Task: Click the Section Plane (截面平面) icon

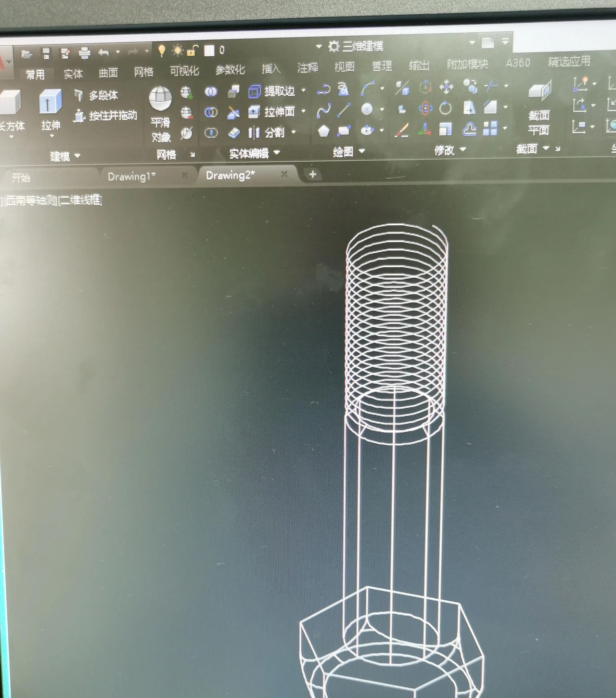Action: click(539, 91)
